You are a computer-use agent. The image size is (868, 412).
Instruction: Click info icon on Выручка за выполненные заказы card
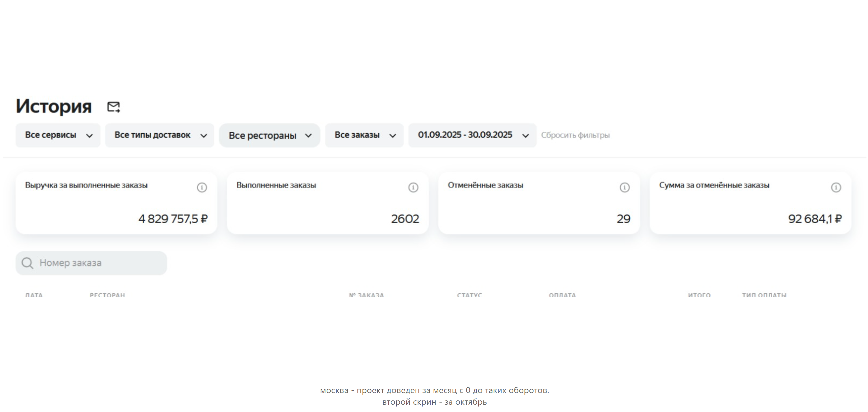point(202,187)
